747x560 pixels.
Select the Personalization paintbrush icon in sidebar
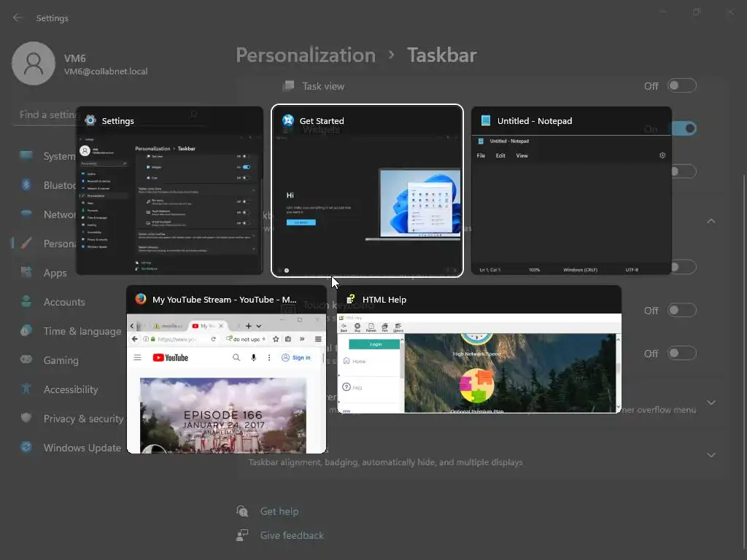[26, 244]
